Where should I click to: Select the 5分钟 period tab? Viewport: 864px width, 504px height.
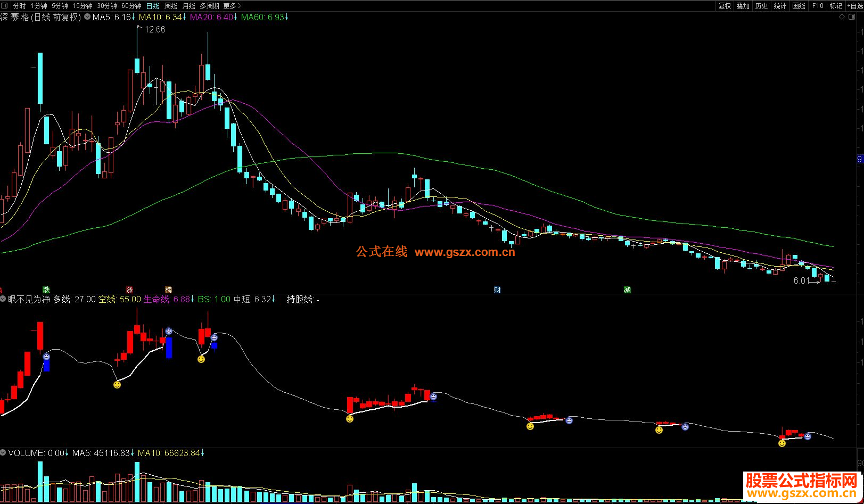click(x=60, y=6)
